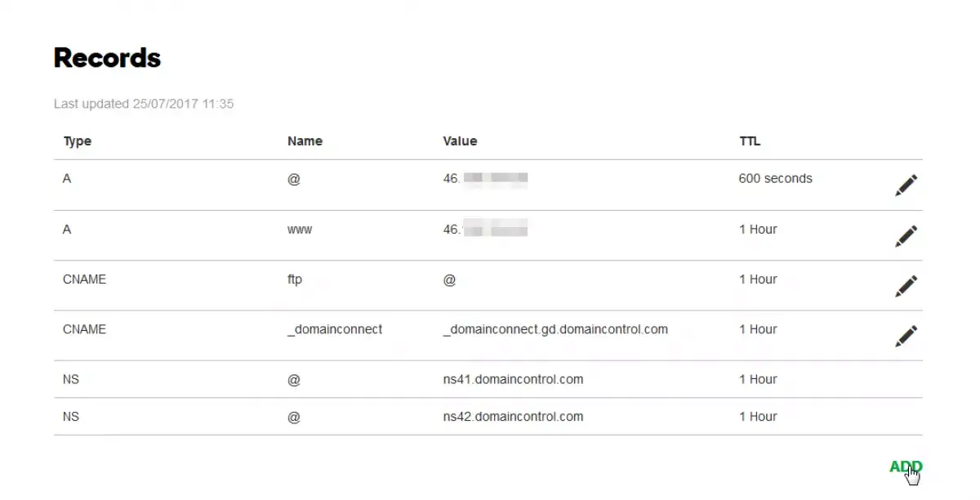Click ADD to create a new record
The image size is (980, 500).
tap(905, 467)
